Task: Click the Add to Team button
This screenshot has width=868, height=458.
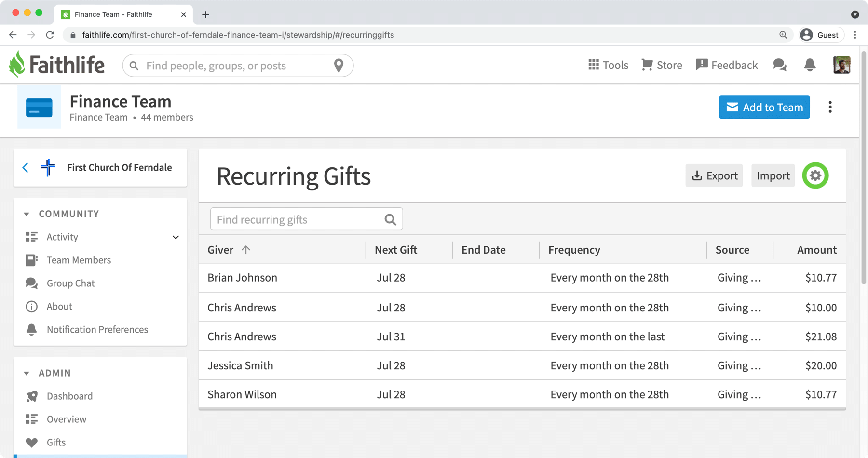Action: 764,107
